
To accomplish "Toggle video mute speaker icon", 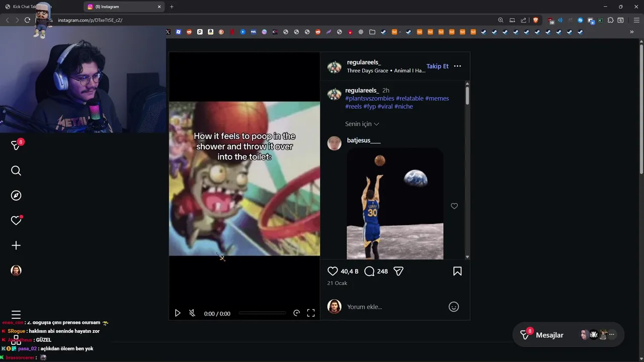I will (x=192, y=313).
